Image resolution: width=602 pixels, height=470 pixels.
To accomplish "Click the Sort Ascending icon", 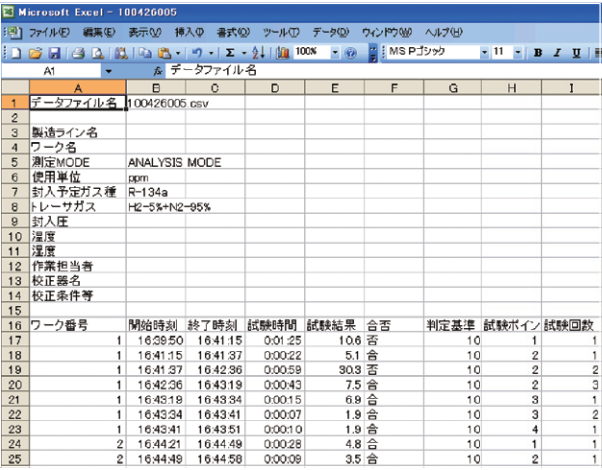I will click(258, 53).
